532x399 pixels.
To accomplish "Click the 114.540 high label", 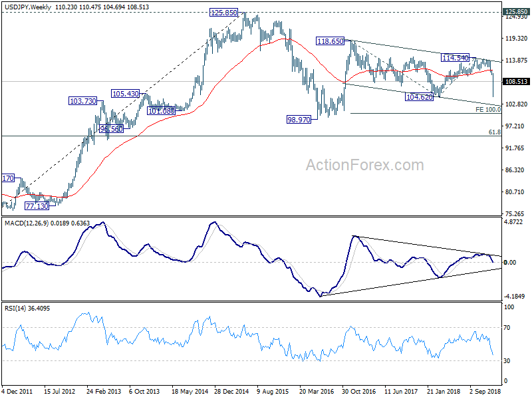I will pyautogui.click(x=456, y=58).
